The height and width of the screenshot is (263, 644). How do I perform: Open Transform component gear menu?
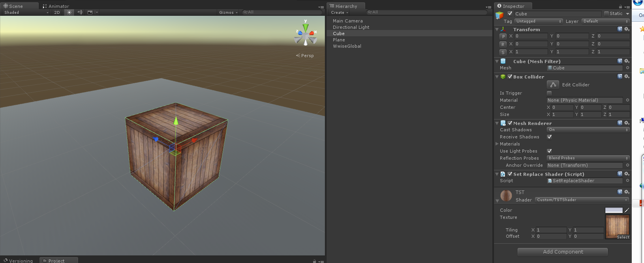click(627, 29)
